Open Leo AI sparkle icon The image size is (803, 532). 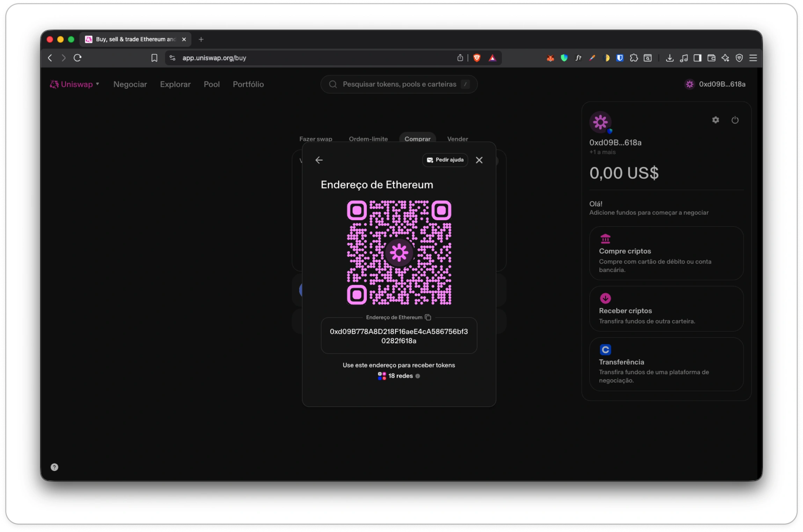(725, 58)
